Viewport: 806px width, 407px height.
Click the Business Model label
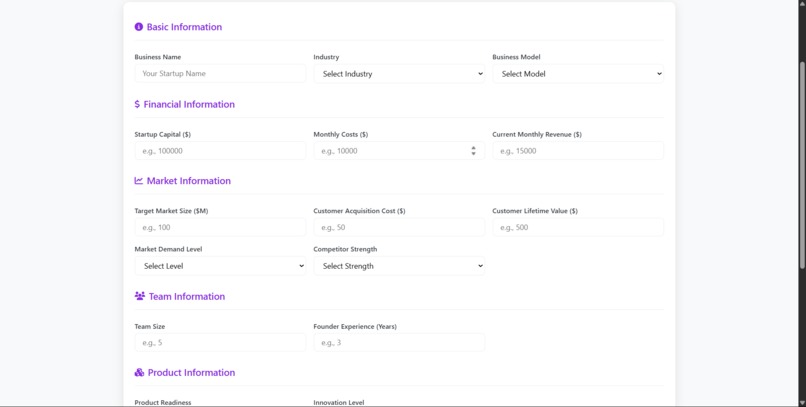516,57
